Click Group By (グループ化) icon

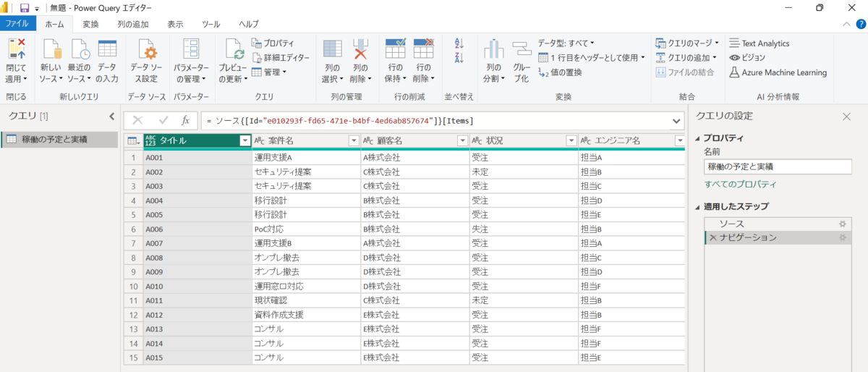coord(522,49)
